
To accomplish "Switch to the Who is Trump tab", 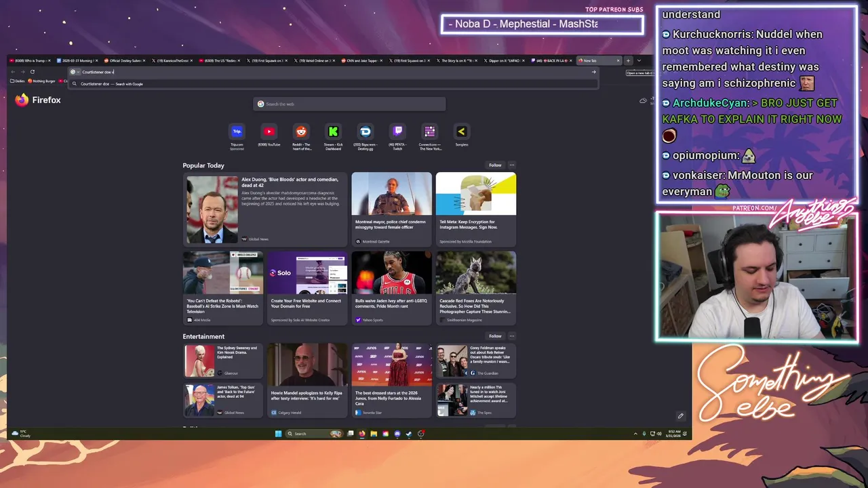I will (x=29, y=60).
